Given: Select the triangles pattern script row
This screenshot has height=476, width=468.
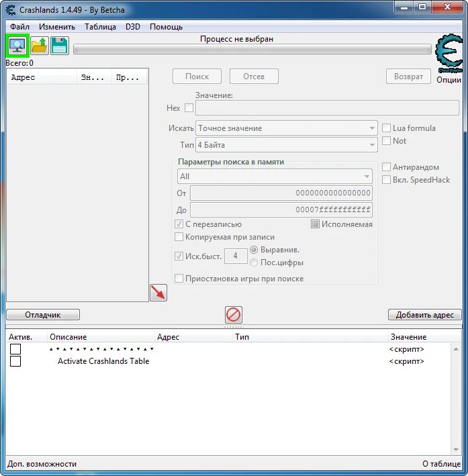Looking at the screenshot, I should 228,349.
